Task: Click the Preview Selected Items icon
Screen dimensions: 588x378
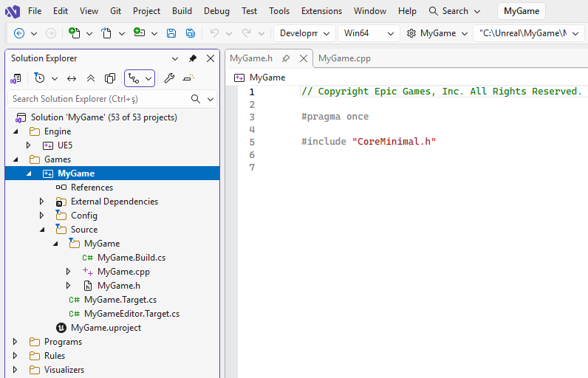Action: click(188, 78)
